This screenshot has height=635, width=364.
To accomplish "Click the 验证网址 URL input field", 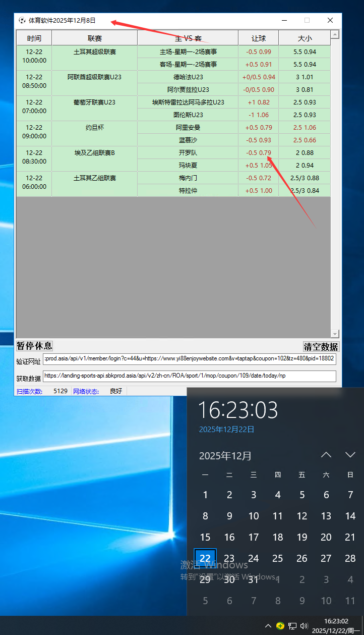I will click(189, 359).
